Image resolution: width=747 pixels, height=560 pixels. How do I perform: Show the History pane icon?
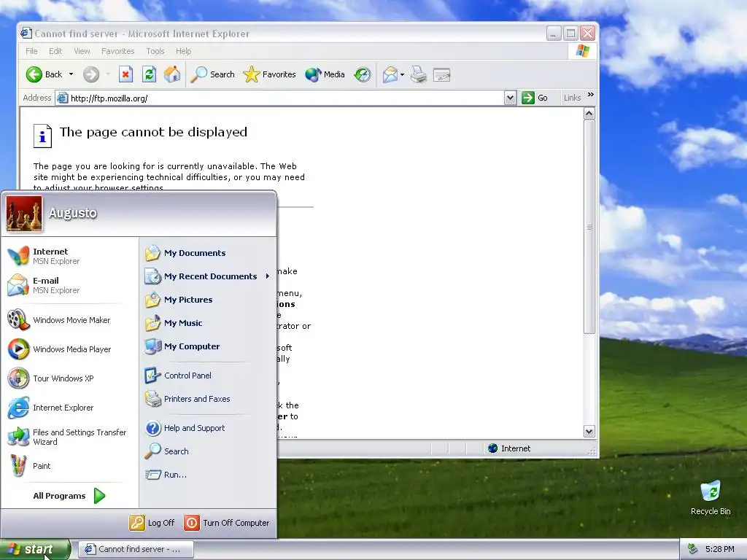[363, 74]
